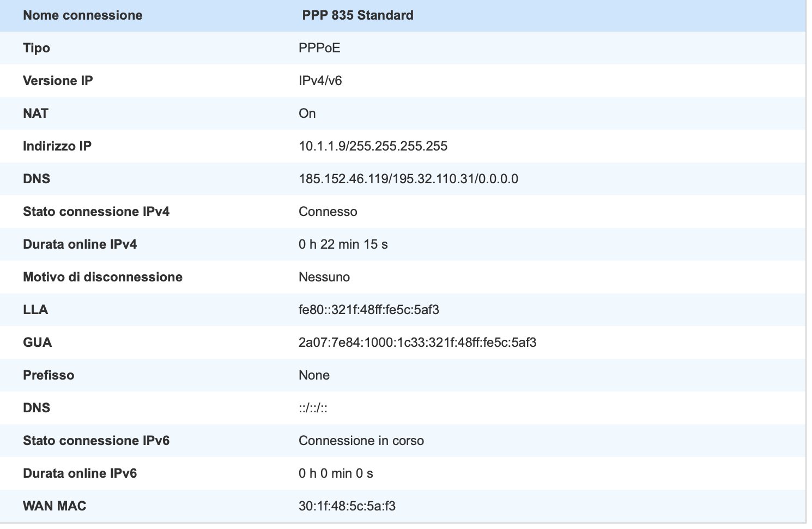
Task: Select the '0 h 0 min 0 s' duration
Action: (336, 473)
